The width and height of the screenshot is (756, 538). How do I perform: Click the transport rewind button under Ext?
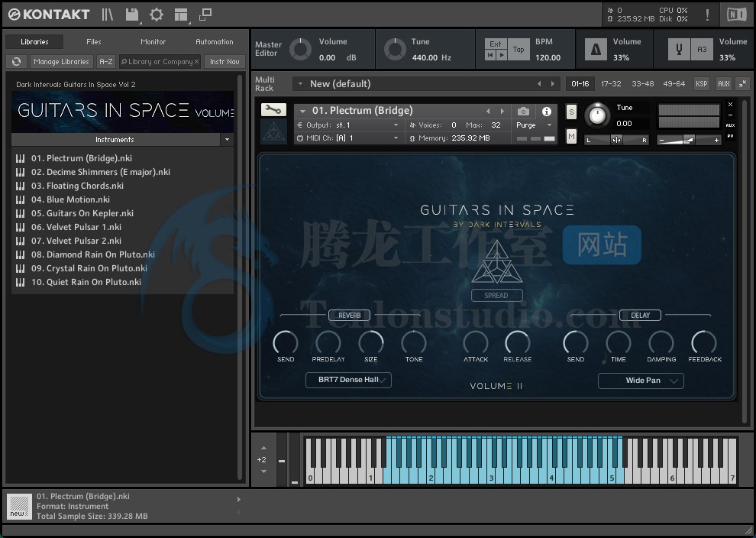[490, 55]
